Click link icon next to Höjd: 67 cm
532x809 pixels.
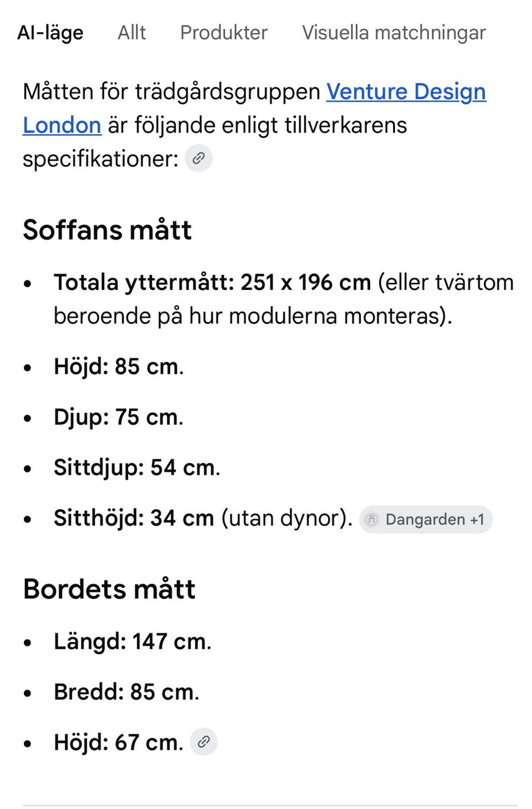[x=203, y=741]
